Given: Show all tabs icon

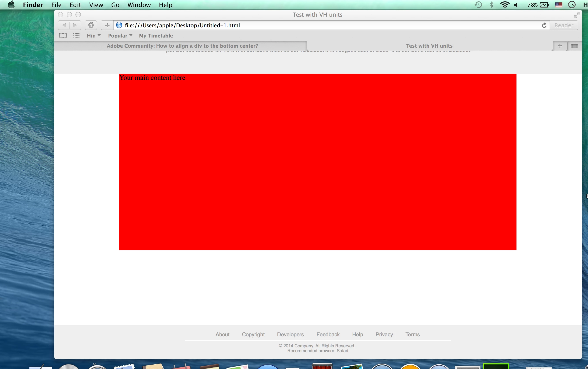Looking at the screenshot, I should (x=574, y=46).
